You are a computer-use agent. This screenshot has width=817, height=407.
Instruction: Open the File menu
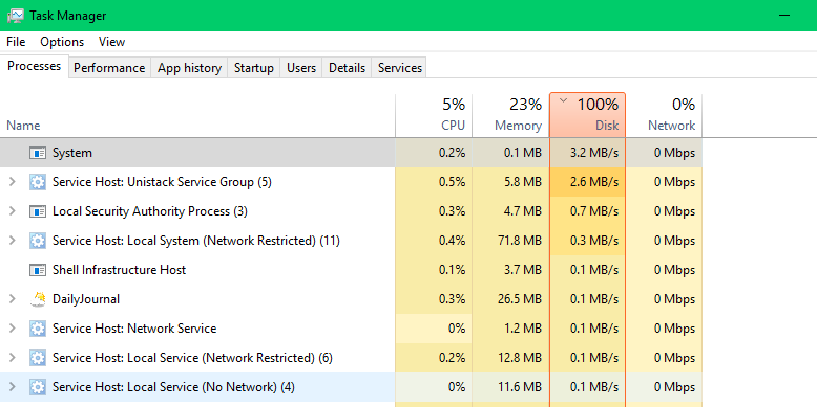click(16, 42)
